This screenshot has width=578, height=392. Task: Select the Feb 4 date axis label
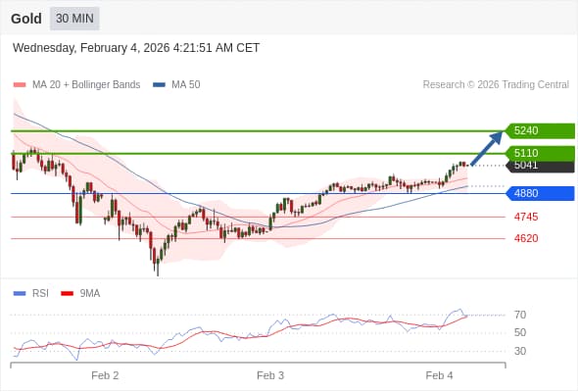pyautogui.click(x=439, y=375)
